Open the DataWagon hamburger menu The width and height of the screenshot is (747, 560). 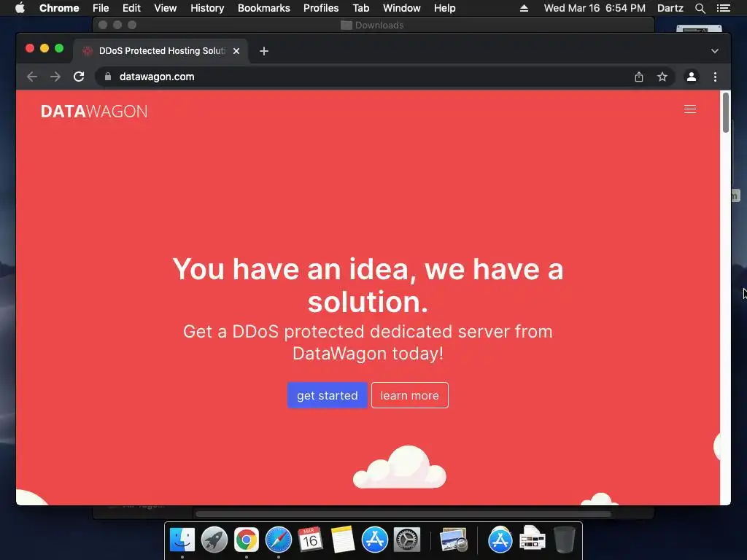tap(690, 109)
